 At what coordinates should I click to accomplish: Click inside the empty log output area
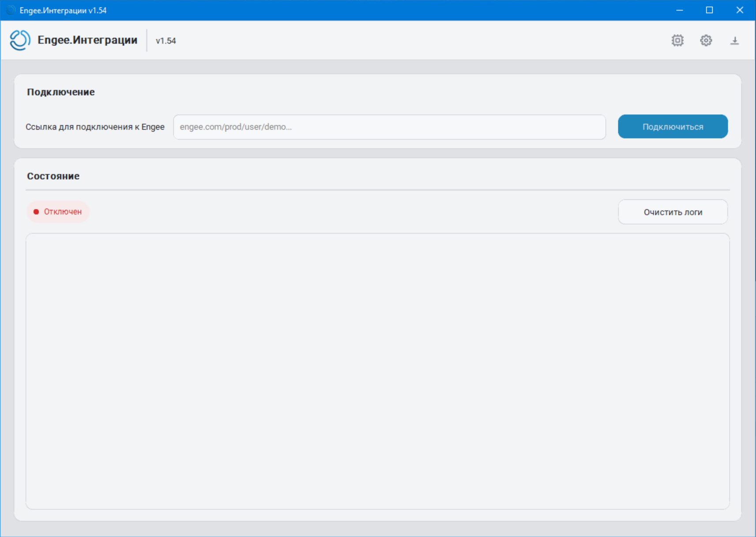pyautogui.click(x=377, y=371)
